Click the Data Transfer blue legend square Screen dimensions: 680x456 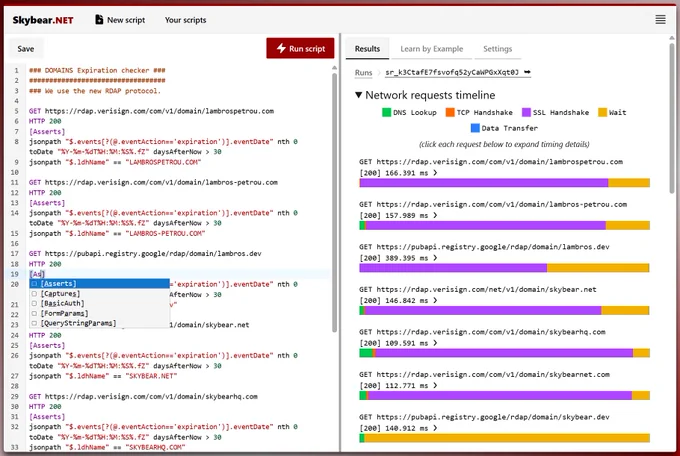pyautogui.click(x=475, y=128)
